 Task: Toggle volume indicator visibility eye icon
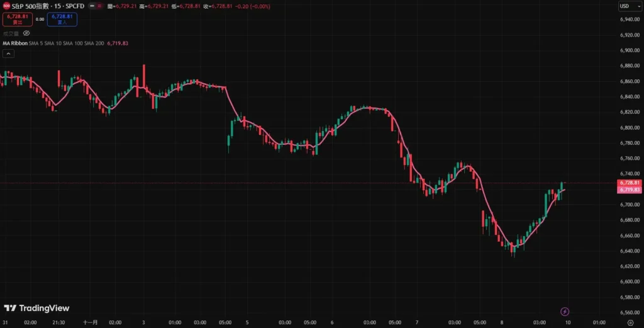(26, 33)
